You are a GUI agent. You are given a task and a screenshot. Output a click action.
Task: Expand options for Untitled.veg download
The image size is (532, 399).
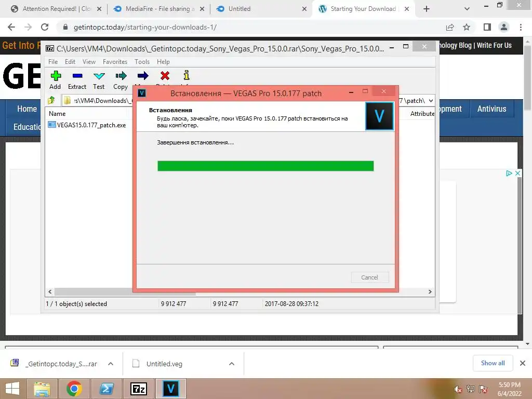pos(232,364)
